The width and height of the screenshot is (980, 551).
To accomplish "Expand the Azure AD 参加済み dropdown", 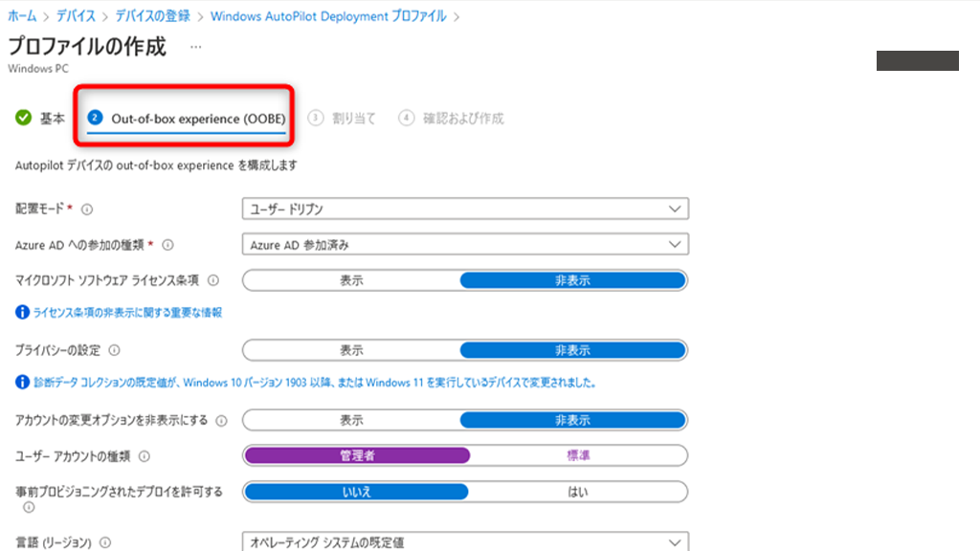I will click(x=465, y=245).
